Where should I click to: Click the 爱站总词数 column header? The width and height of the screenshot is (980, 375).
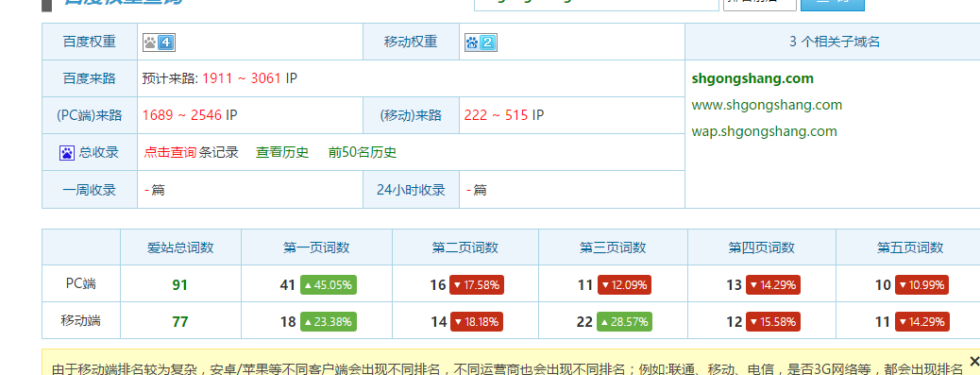pos(180,247)
